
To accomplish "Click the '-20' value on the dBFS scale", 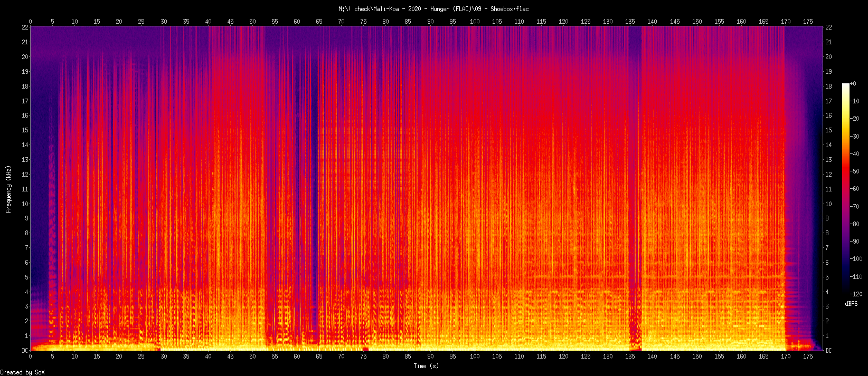I will (x=854, y=119).
